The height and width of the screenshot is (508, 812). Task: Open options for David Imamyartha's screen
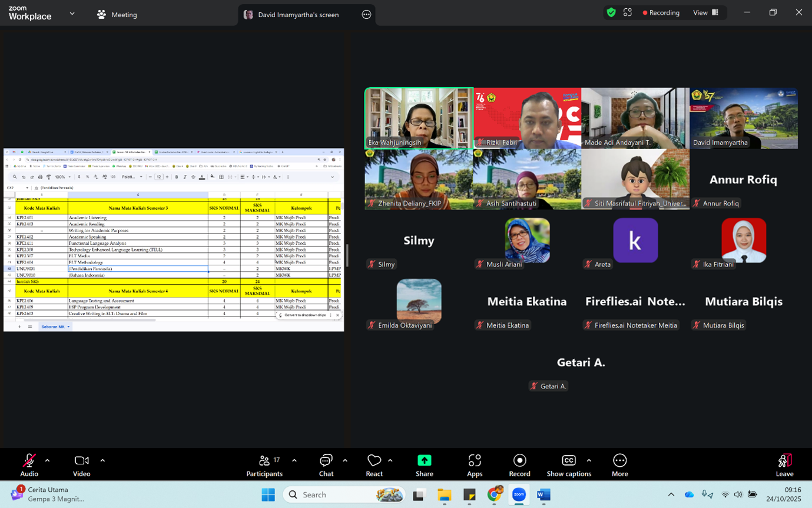click(366, 15)
